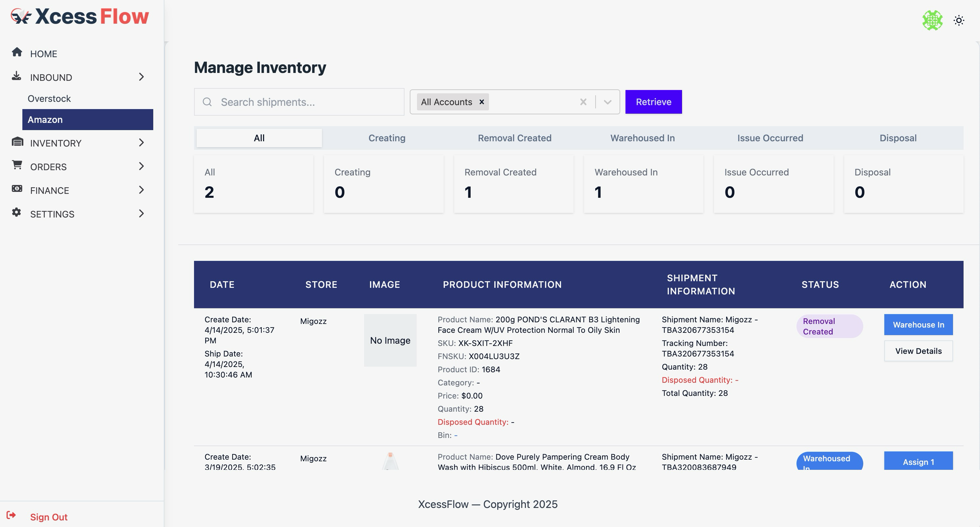Select the Amazon submenu item
This screenshot has height=527, width=980.
[x=87, y=120]
